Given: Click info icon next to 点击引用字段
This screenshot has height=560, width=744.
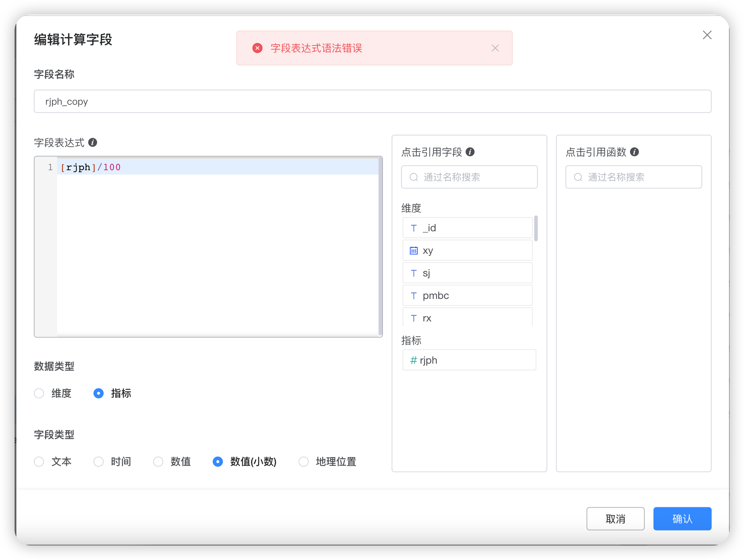Looking at the screenshot, I should [470, 152].
